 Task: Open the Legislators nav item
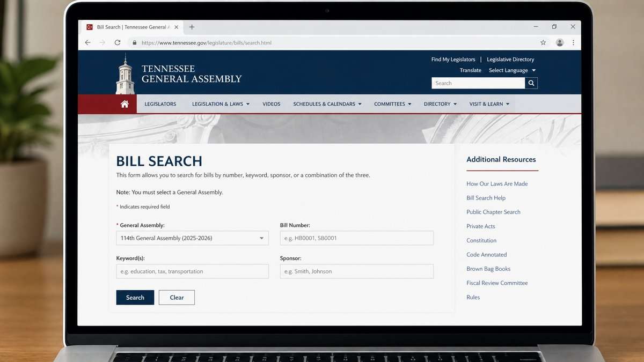(x=160, y=104)
